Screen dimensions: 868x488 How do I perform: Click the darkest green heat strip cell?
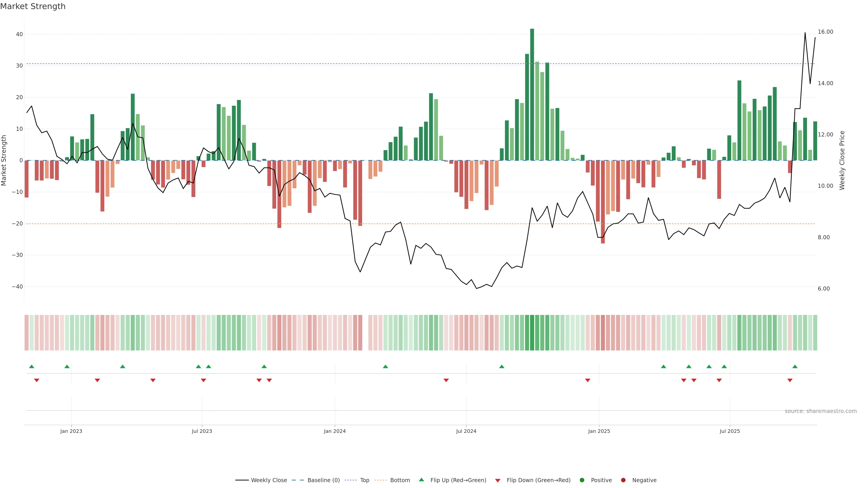(x=532, y=332)
